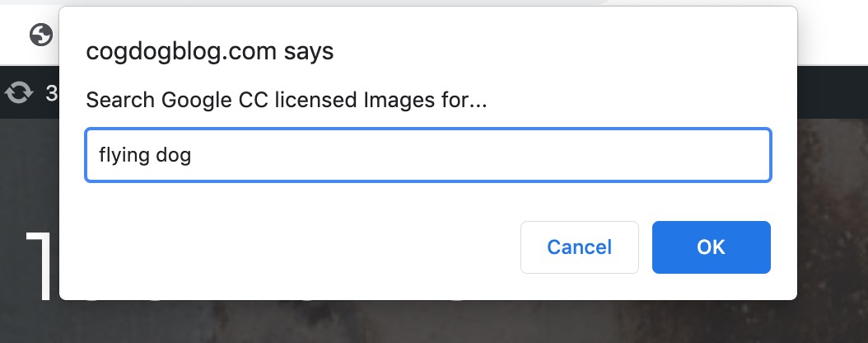Focus the search term text field
868x343 pixels.
428,155
